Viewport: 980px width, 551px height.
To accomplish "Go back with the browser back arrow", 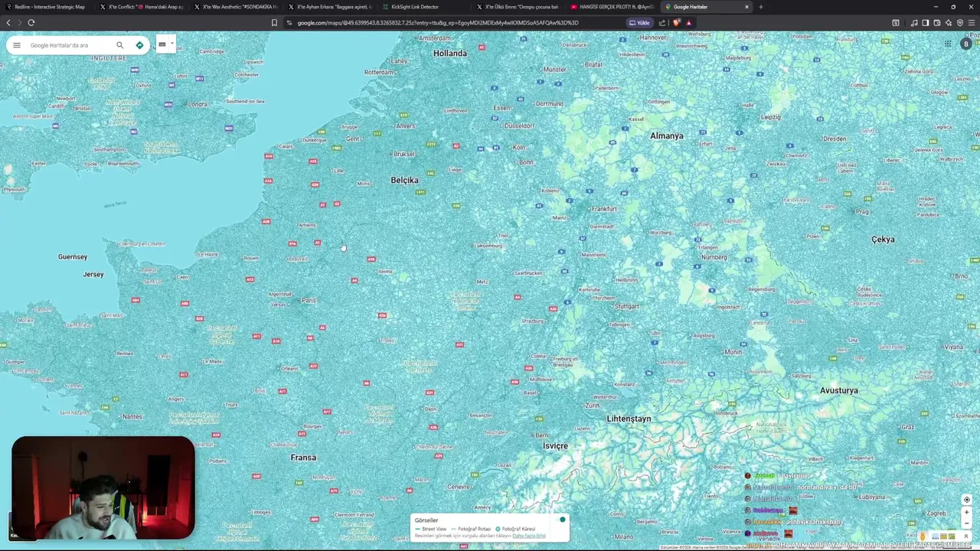I will [x=8, y=22].
